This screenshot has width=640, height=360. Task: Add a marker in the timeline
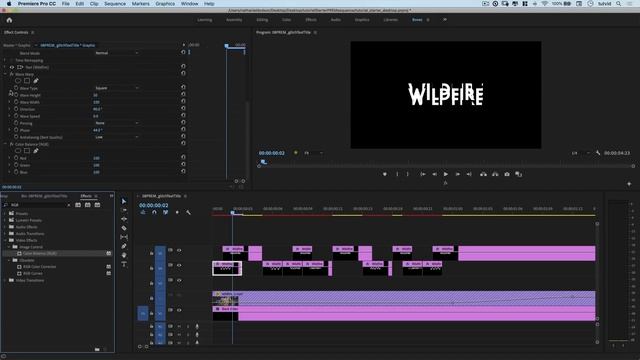177,212
